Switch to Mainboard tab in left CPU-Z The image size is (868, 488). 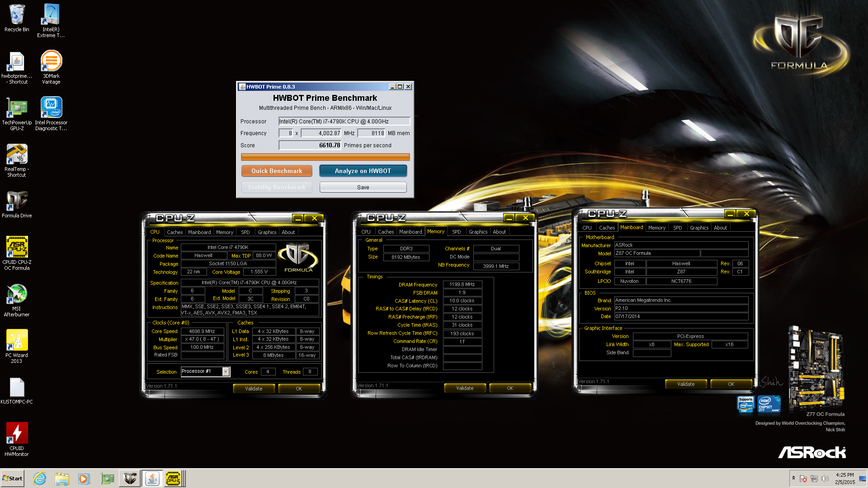pos(199,232)
